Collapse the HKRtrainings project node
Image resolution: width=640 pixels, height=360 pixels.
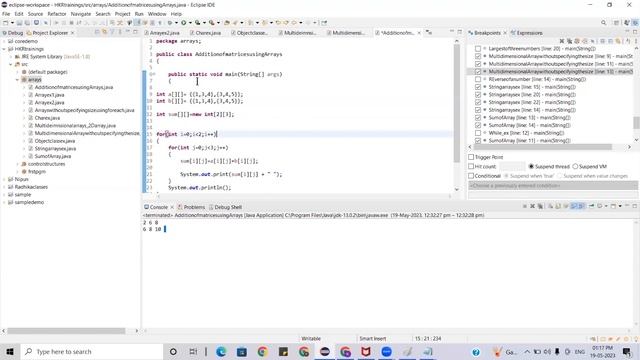click(4, 49)
